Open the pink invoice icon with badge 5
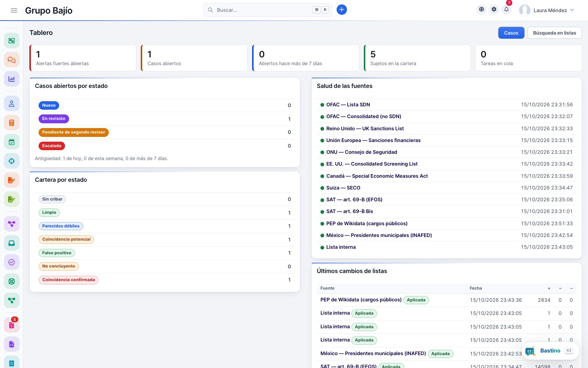 (x=12, y=325)
